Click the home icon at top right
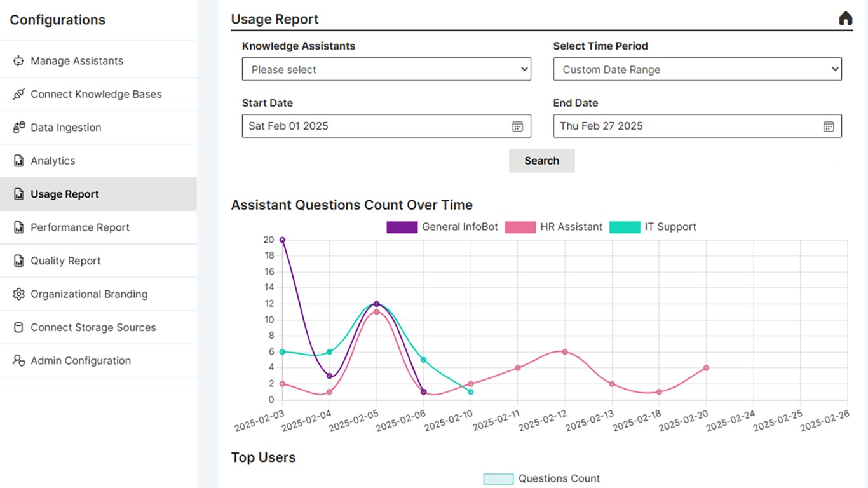 845,18
